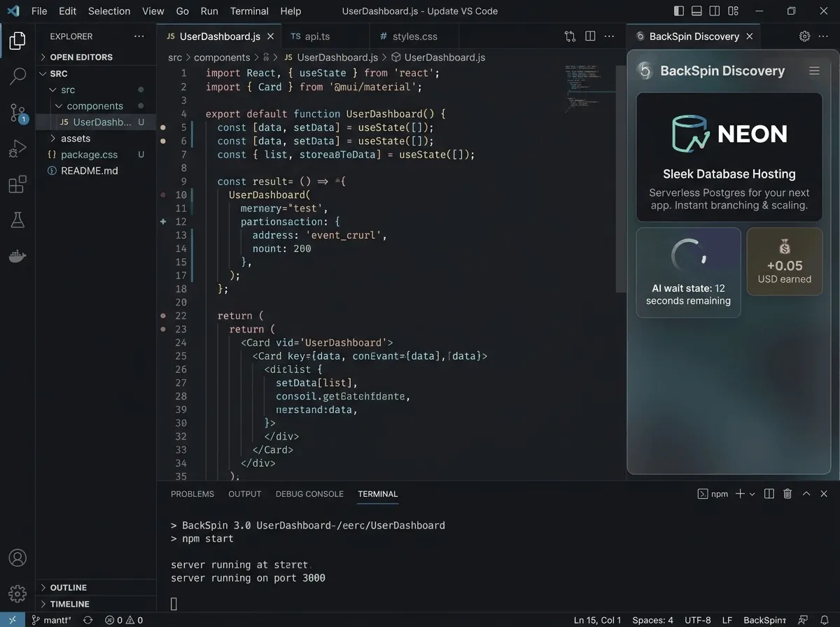This screenshot has height=627, width=840.
Task: Click Spaces: 4 indentation setting
Action: click(652, 620)
